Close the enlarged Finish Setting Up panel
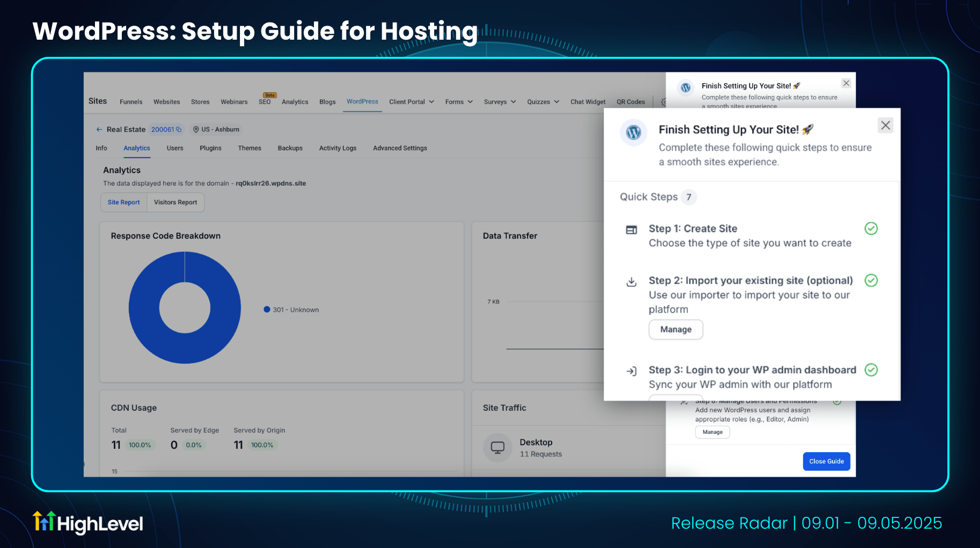 coord(886,125)
